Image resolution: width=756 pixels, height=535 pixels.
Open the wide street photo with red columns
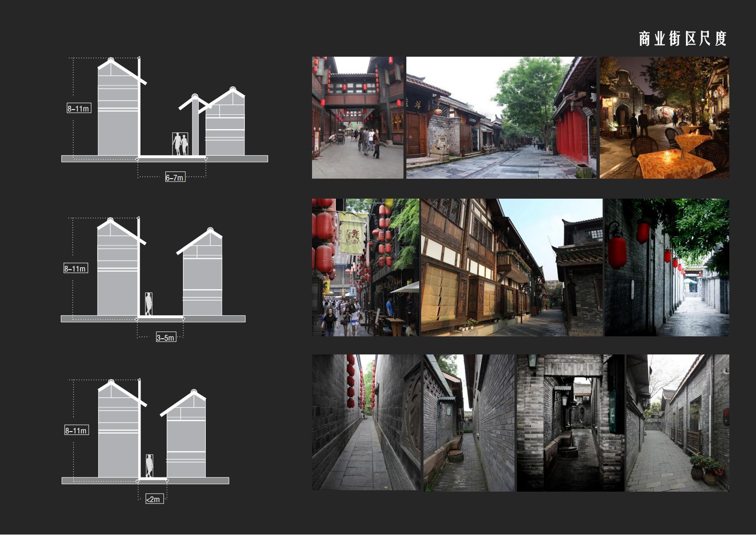pyautogui.click(x=501, y=118)
